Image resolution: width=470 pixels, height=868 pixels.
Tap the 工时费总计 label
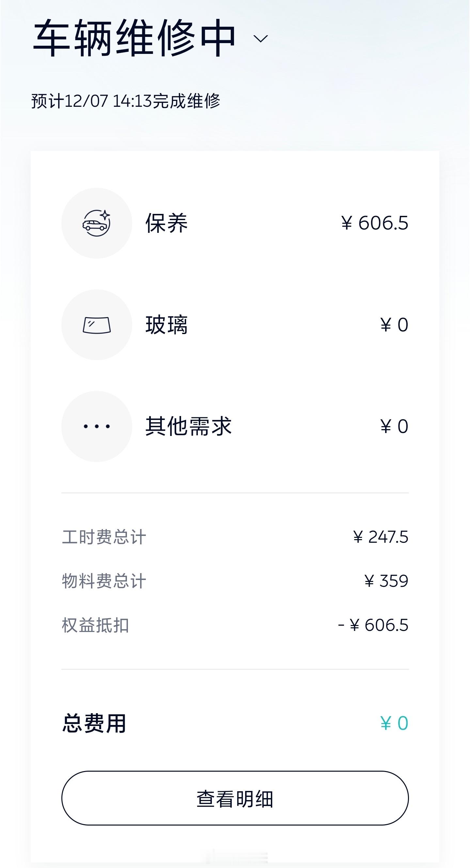coord(104,537)
